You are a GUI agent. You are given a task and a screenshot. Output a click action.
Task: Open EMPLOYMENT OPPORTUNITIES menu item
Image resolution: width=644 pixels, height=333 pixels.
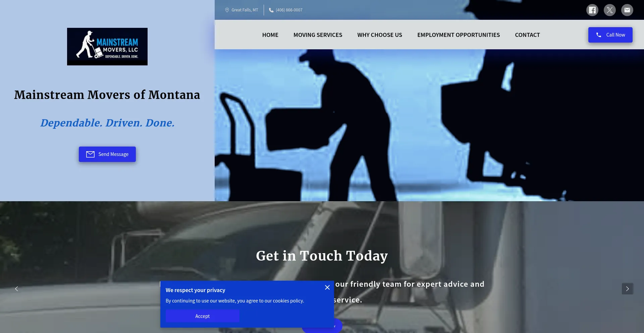point(459,35)
